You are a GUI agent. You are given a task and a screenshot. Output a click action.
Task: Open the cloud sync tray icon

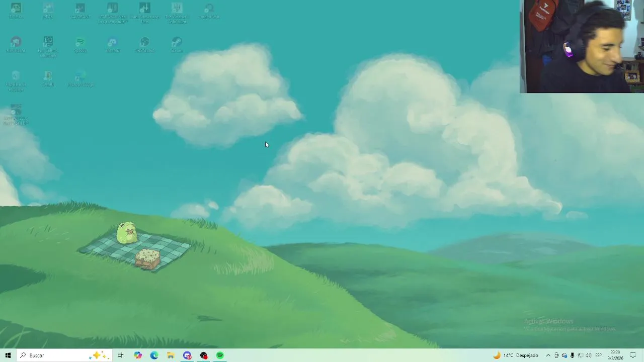point(565,355)
